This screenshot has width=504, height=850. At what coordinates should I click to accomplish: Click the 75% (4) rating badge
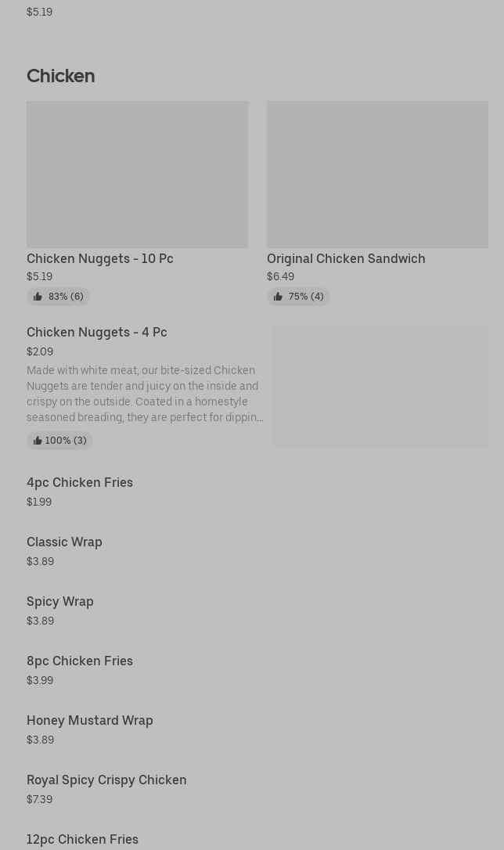[x=306, y=297]
